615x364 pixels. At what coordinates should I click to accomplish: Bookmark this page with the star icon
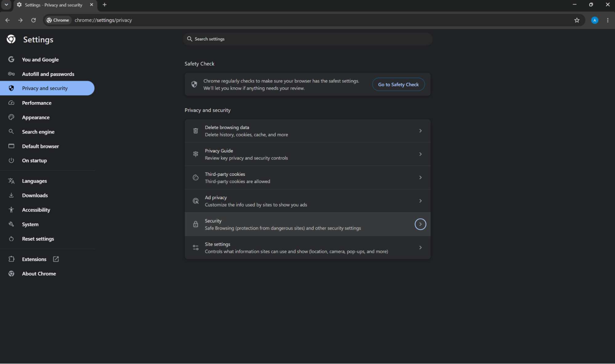[577, 20]
